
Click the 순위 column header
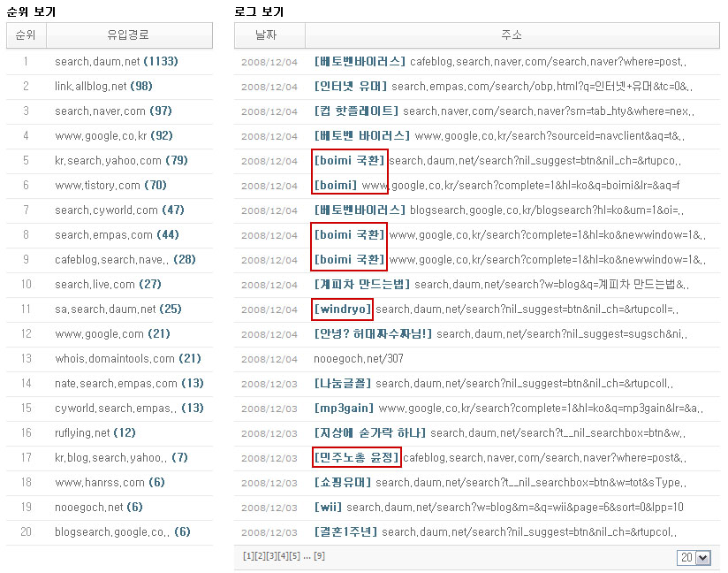pyautogui.click(x=26, y=34)
